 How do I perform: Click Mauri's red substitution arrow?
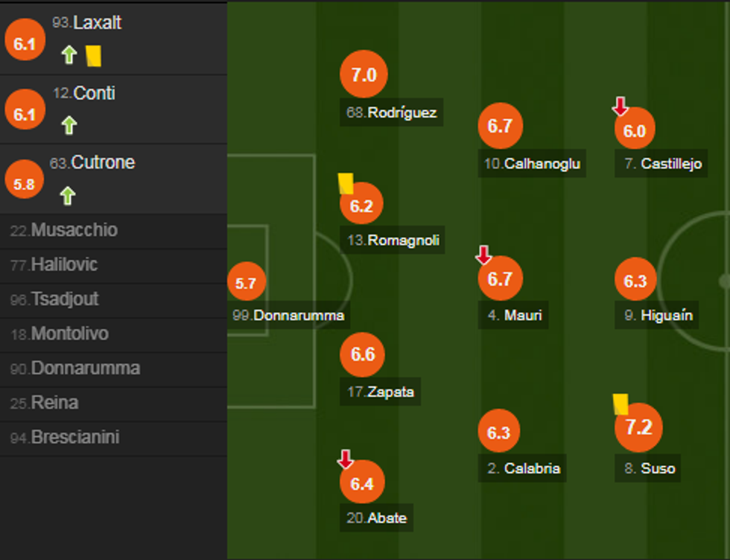tap(483, 255)
